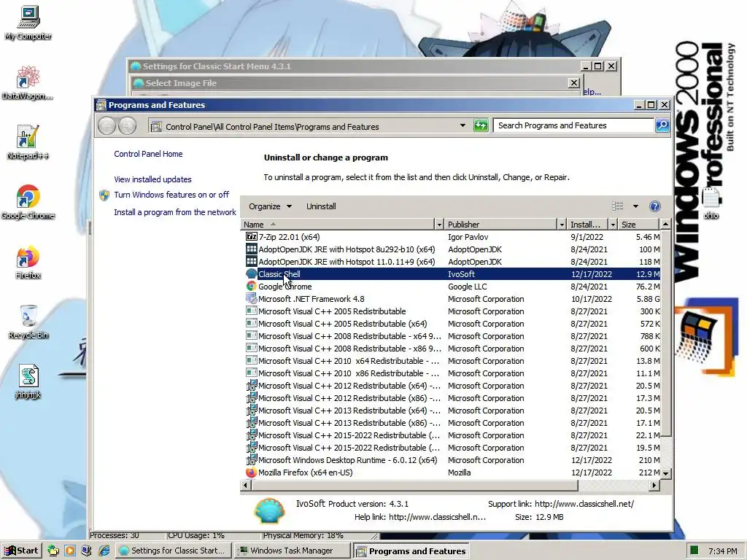The height and width of the screenshot is (560, 747).
Task: Sort by the Publisher column header
Action: coord(500,225)
